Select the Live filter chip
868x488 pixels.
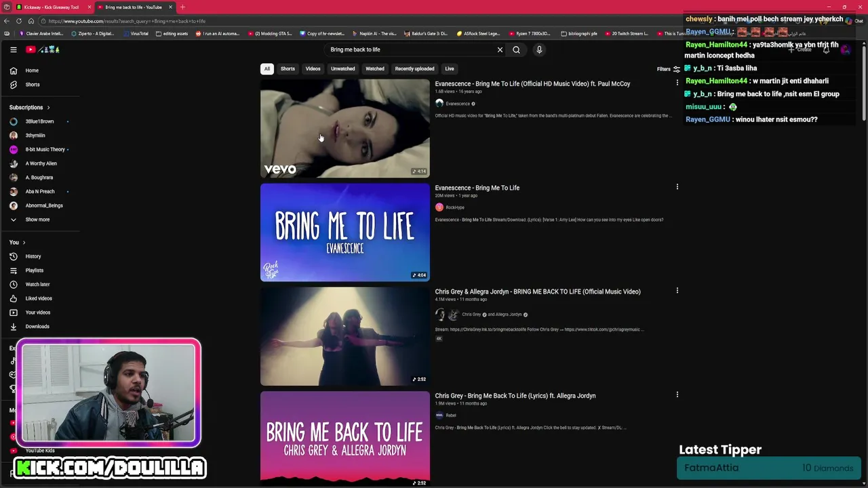450,68
